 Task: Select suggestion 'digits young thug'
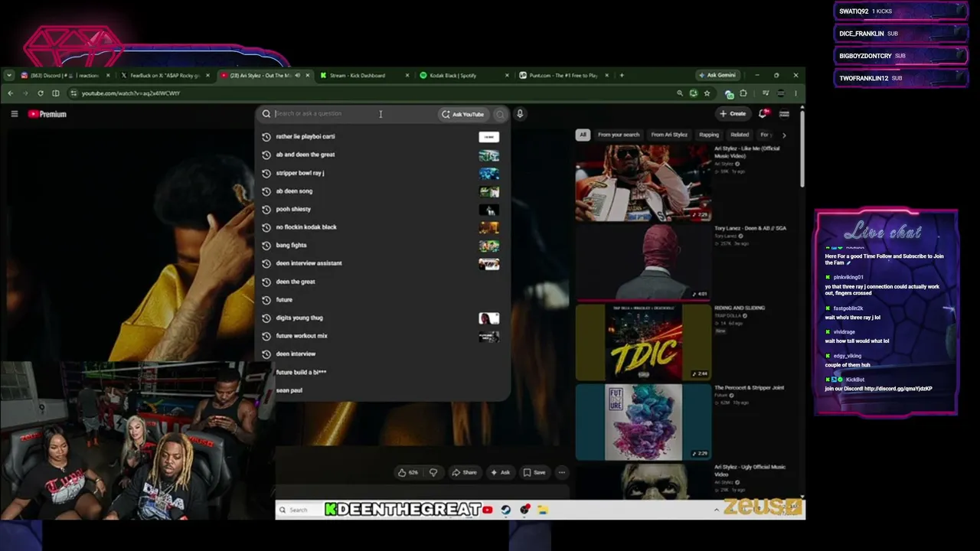click(x=383, y=318)
